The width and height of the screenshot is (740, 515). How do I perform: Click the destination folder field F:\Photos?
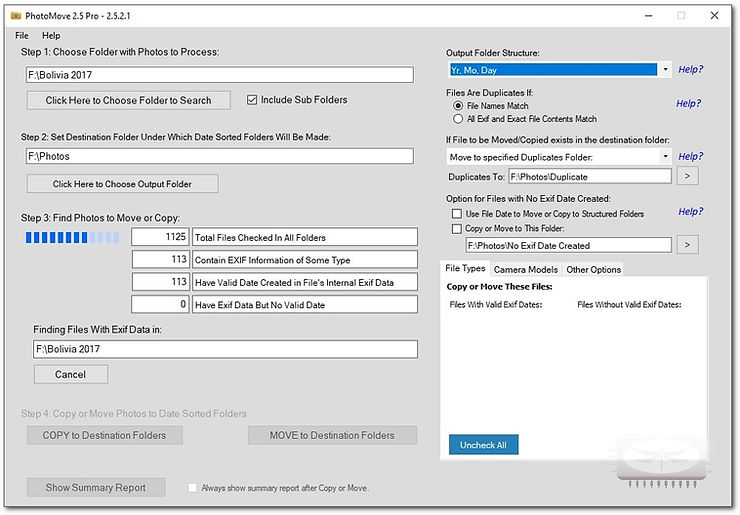[x=220, y=156]
